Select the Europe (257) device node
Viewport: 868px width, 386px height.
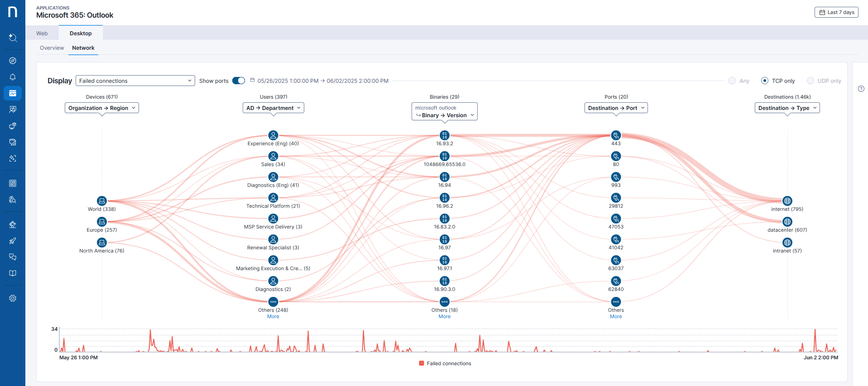(102, 222)
